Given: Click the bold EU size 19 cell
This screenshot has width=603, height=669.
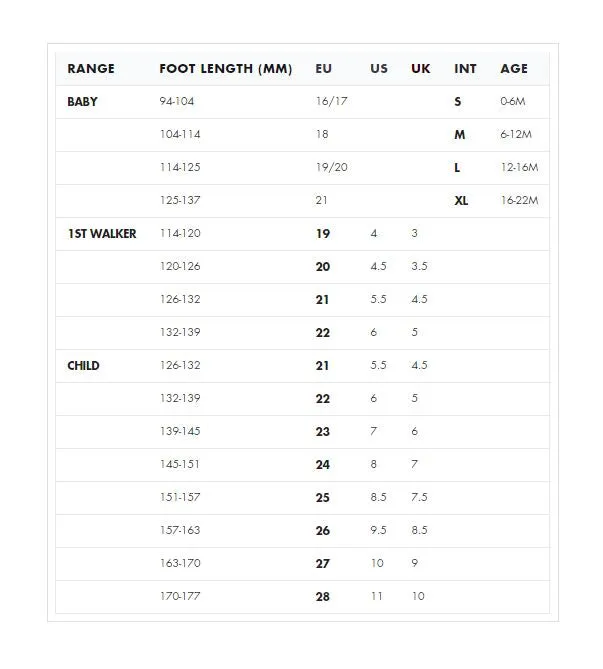Looking at the screenshot, I should click(323, 234).
